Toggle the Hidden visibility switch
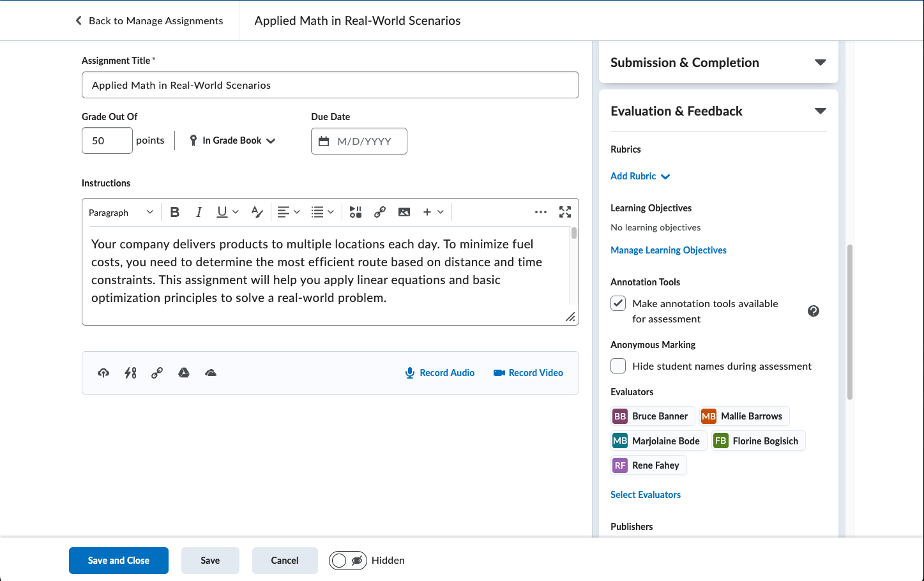Image resolution: width=924 pixels, height=581 pixels. click(348, 561)
